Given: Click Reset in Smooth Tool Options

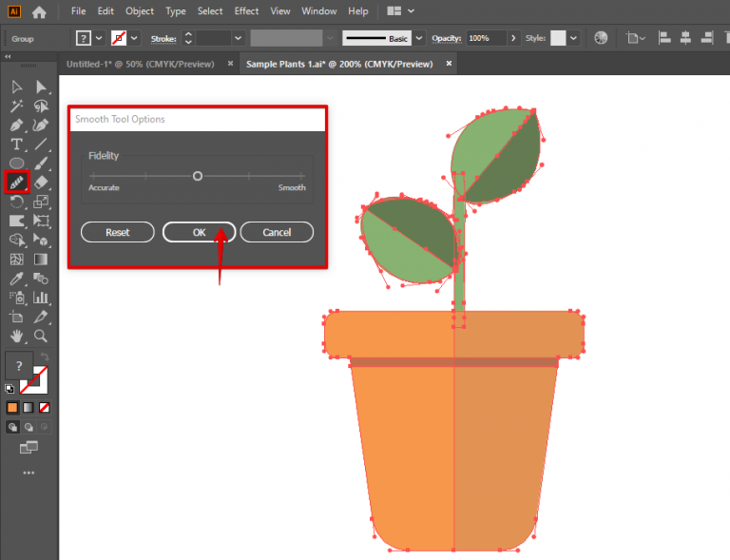Looking at the screenshot, I should (x=118, y=232).
